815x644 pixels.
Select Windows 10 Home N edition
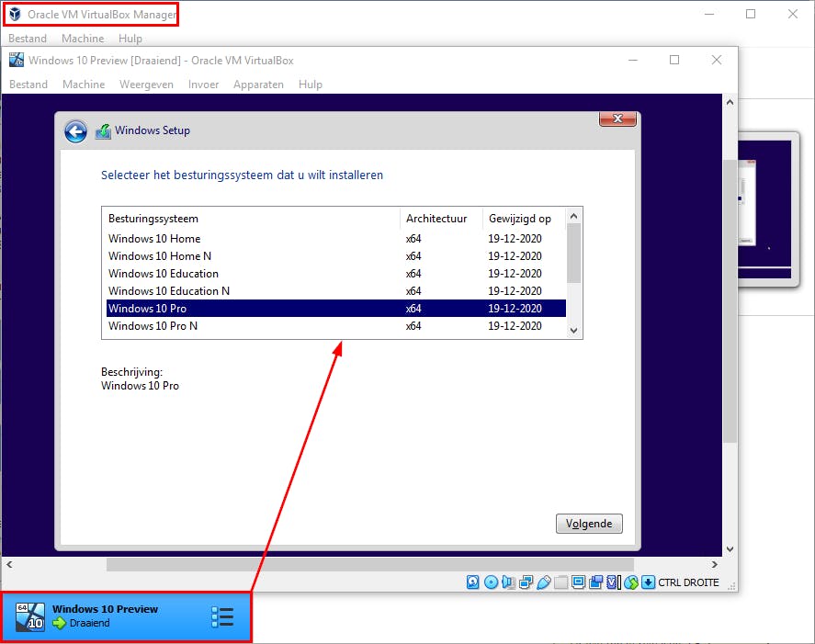(x=335, y=255)
